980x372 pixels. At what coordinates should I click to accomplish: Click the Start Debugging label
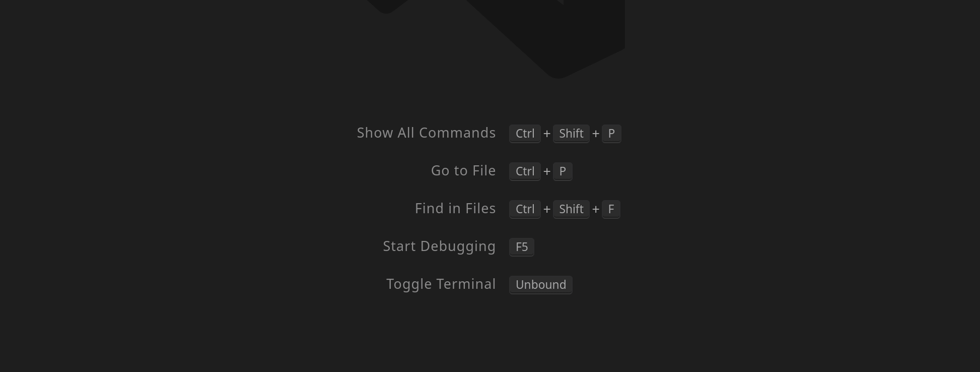point(439,246)
